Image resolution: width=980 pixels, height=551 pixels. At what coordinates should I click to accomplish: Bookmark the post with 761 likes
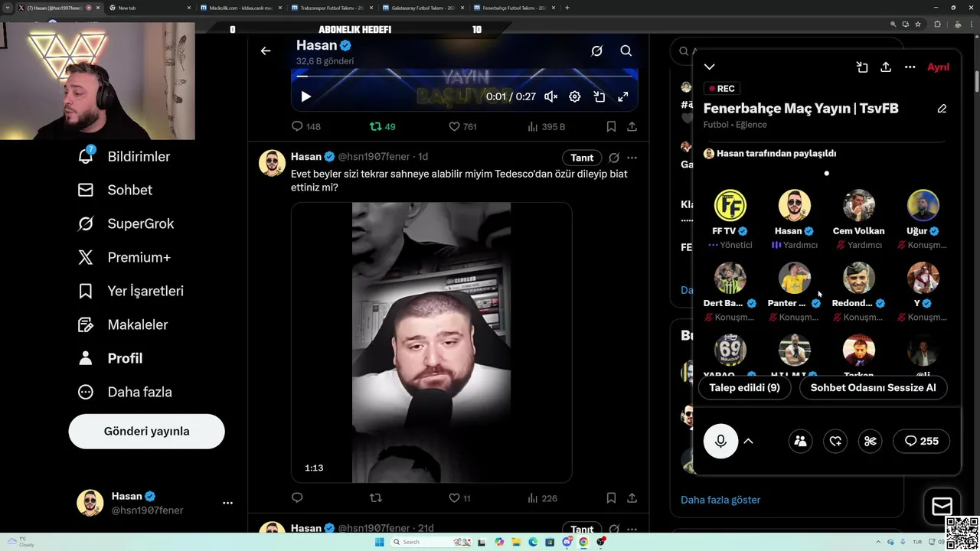pos(611,126)
